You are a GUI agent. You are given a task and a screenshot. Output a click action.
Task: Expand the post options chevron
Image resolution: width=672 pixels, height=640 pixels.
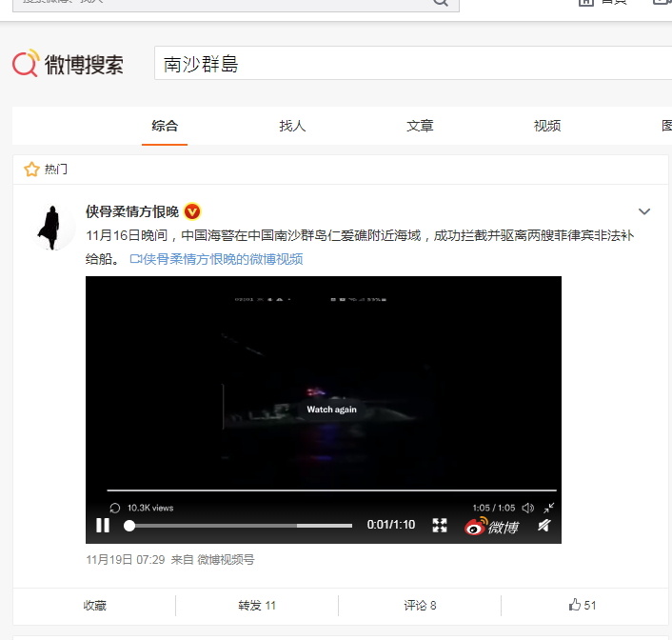pos(644,211)
